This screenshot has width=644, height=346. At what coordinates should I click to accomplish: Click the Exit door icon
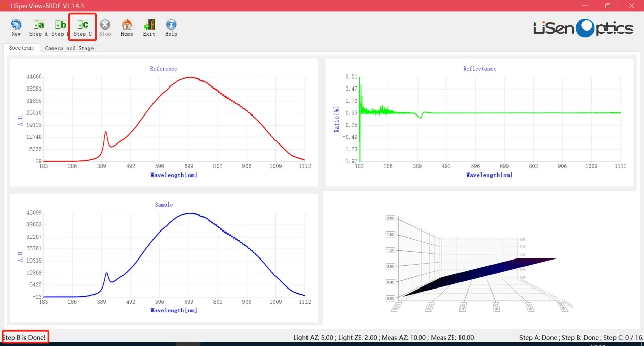point(149,27)
